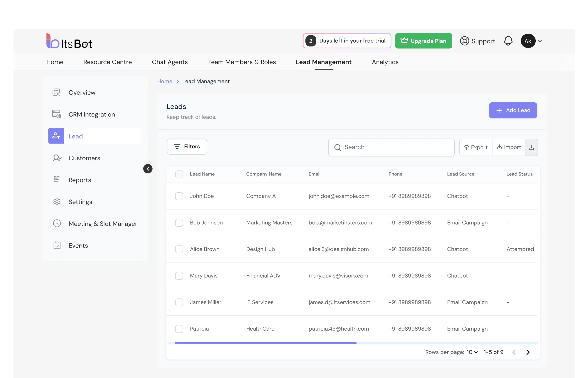The image size is (588, 378).
Task: Select the John Doe lead checkbox
Action: tap(179, 196)
